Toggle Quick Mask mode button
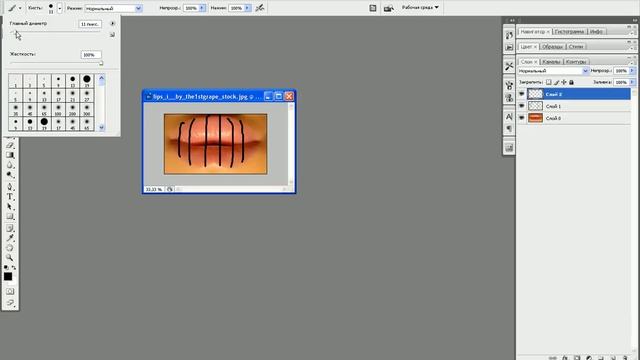 pos(10,291)
